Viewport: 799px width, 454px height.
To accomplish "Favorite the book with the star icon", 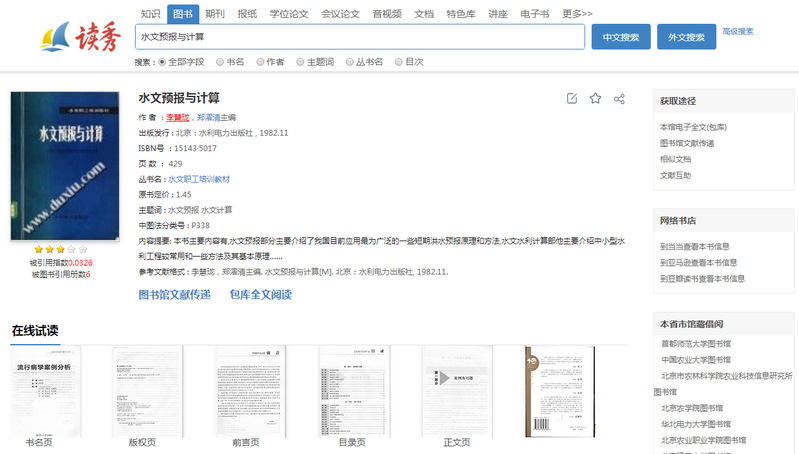I will (x=595, y=98).
